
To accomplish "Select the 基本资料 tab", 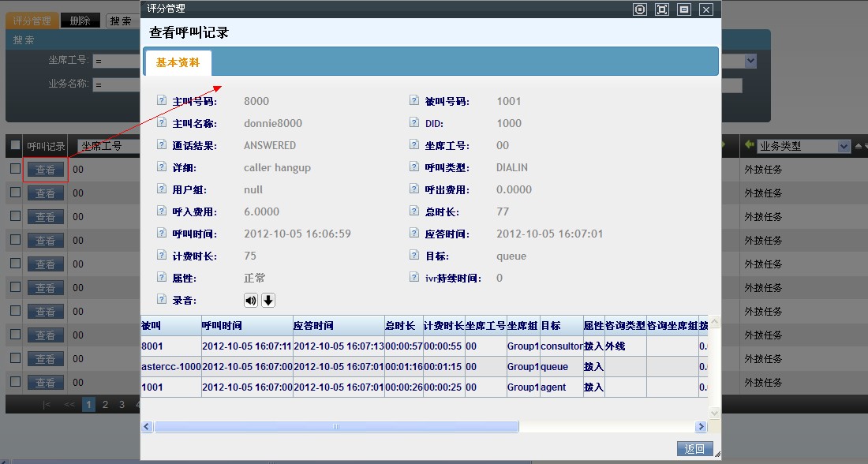I will [x=178, y=62].
